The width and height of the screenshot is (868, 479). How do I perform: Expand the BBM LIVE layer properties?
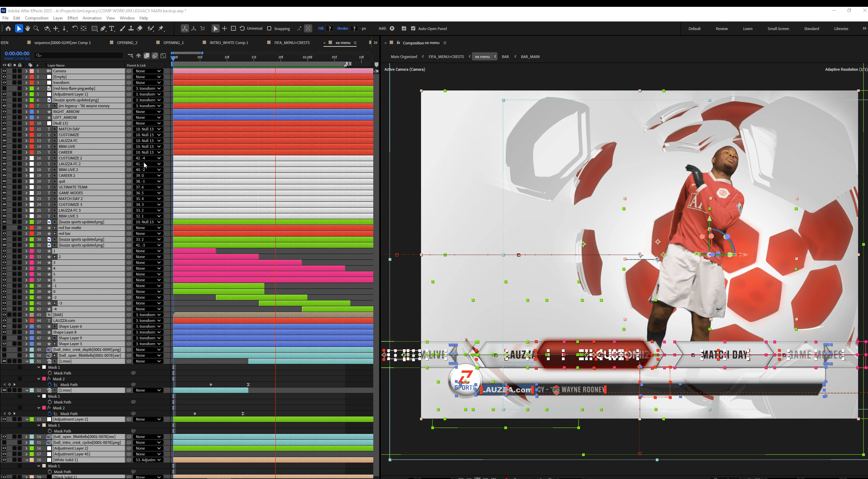tap(26, 146)
